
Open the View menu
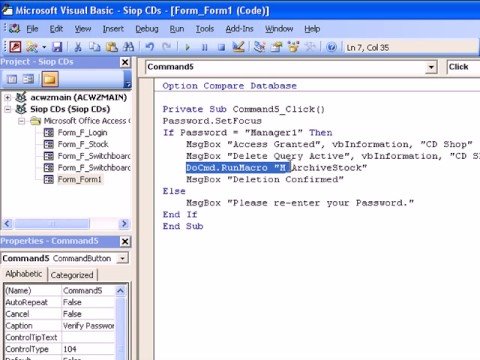tap(83, 29)
